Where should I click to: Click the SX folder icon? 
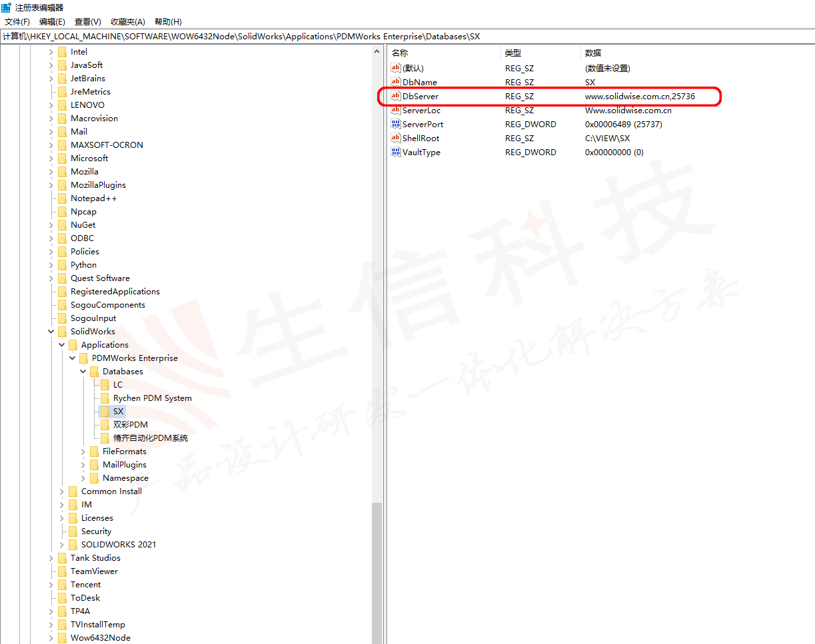105,412
